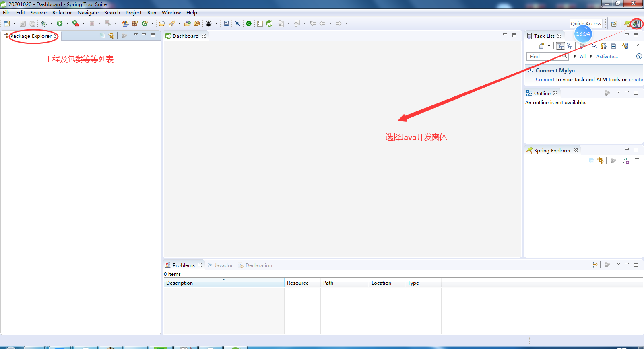Sort Problems by the Description column header
The image size is (644, 349).
coord(224,283)
